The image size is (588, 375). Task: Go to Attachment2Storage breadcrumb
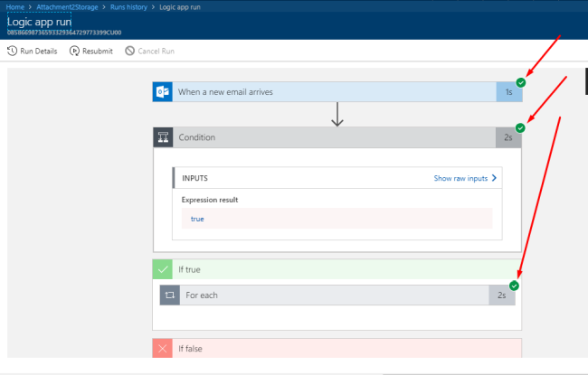(67, 7)
